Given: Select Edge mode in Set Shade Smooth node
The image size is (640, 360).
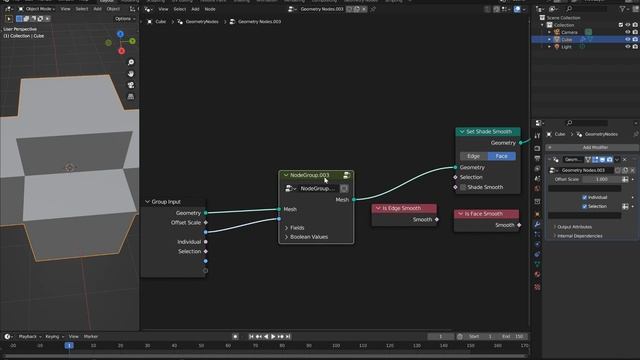Looking at the screenshot, I should [x=473, y=156].
